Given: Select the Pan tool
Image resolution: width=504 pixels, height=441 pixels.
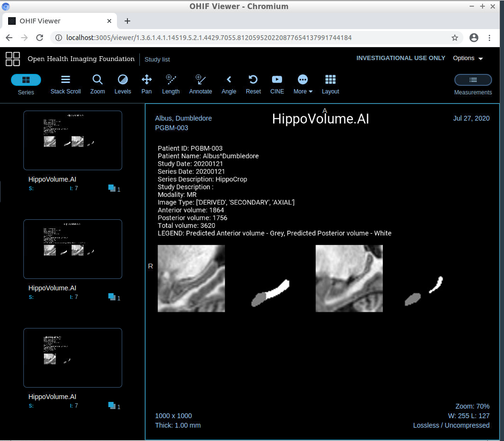Looking at the screenshot, I should [x=147, y=84].
